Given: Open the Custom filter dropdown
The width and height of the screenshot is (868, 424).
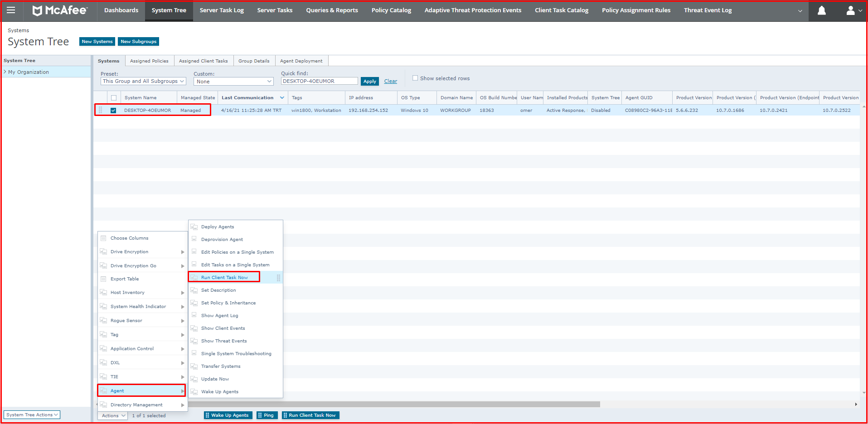Looking at the screenshot, I should coord(234,82).
